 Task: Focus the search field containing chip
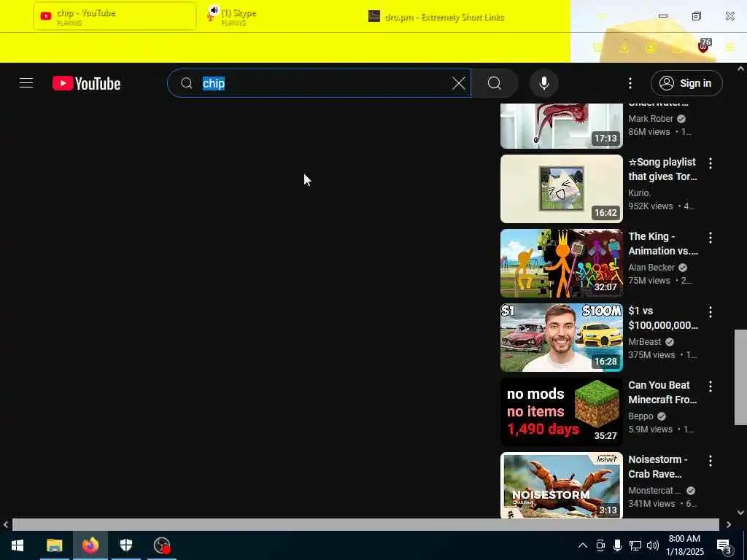(x=320, y=83)
